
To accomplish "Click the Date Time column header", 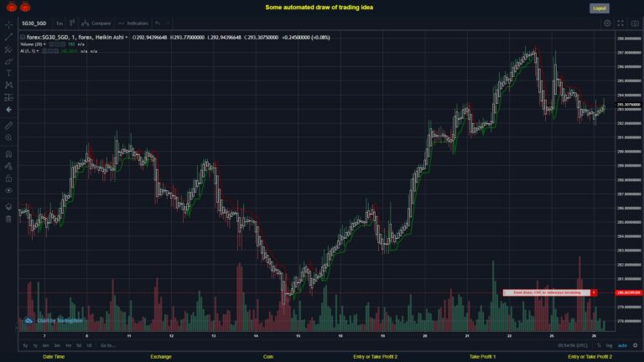I will pyautogui.click(x=54, y=357).
